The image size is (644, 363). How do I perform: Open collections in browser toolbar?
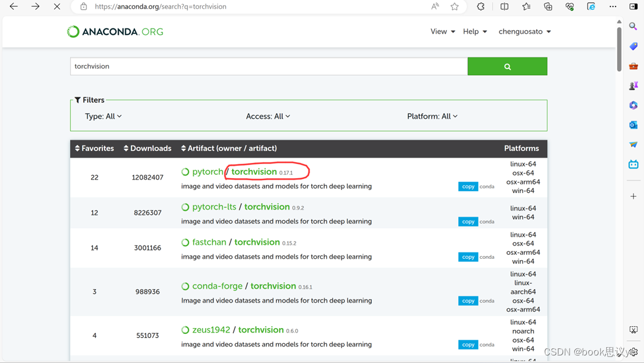pyautogui.click(x=548, y=6)
